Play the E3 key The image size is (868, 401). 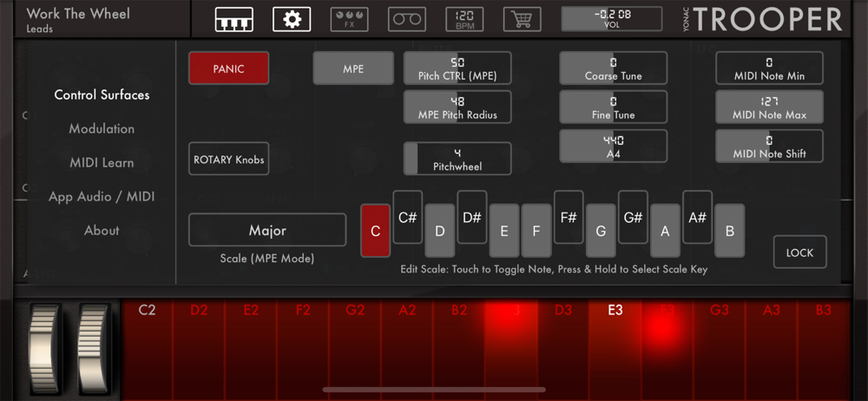point(615,349)
